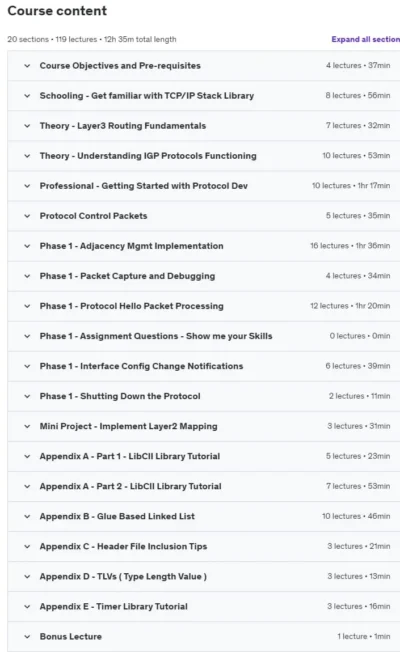
Task: Open Appendix C - Header File Inclusion Tips
Action: point(204,546)
